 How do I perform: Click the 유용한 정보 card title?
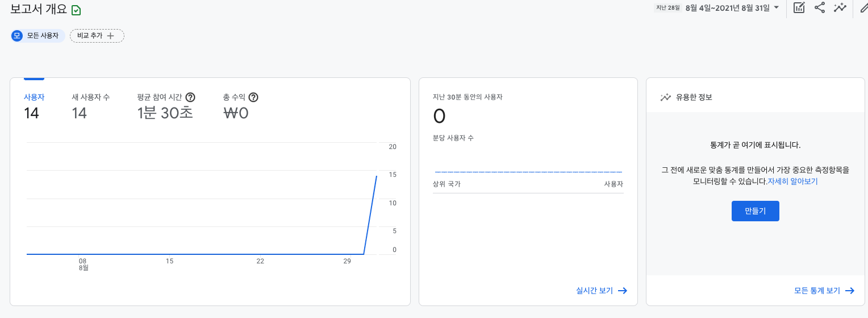[694, 97]
